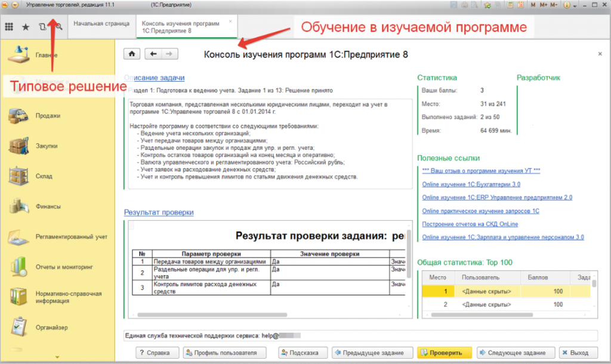Click the Top 100 table horizontal scrollbar
Image resolution: width=611 pixels, height=364 pixels.
click(x=482, y=315)
